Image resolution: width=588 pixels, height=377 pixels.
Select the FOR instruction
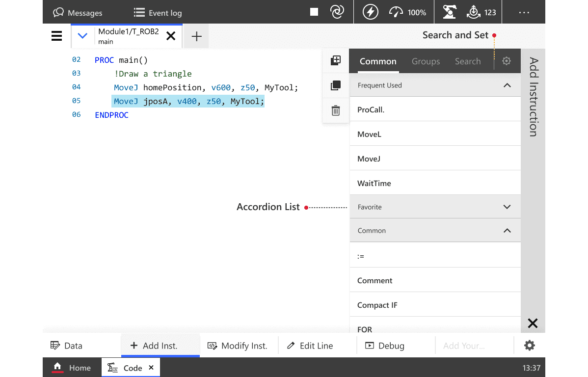(x=435, y=325)
